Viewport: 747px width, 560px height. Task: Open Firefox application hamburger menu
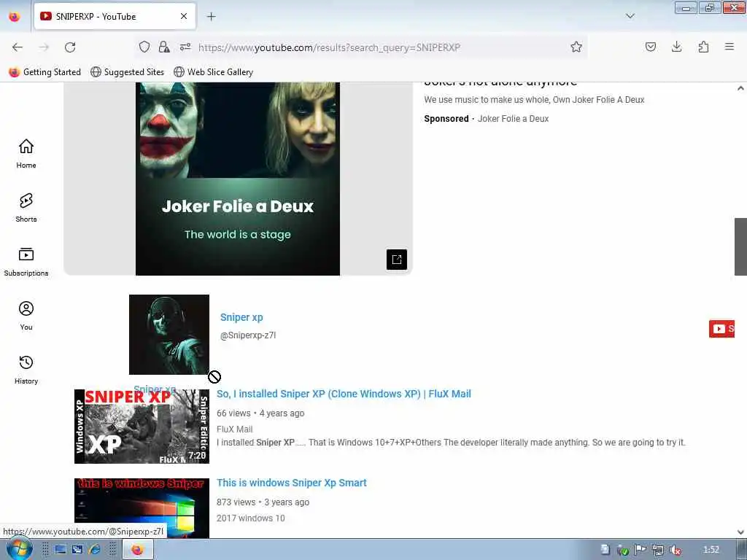coord(729,47)
